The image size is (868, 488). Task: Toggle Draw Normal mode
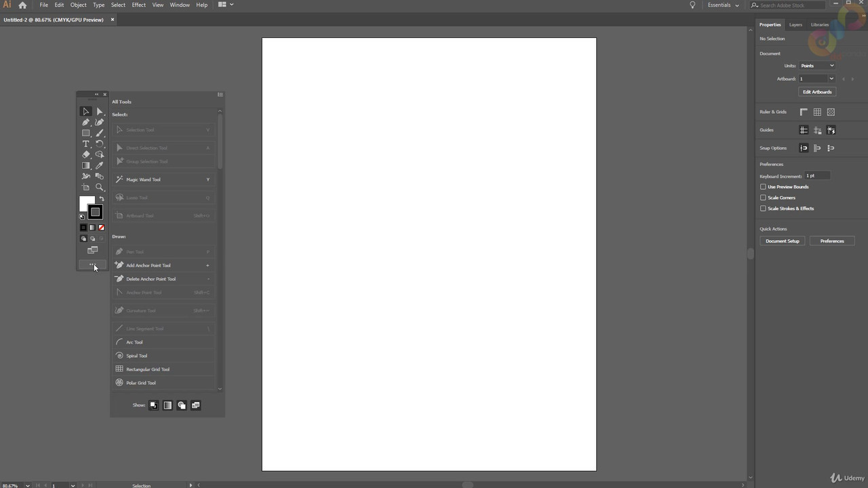(x=83, y=239)
